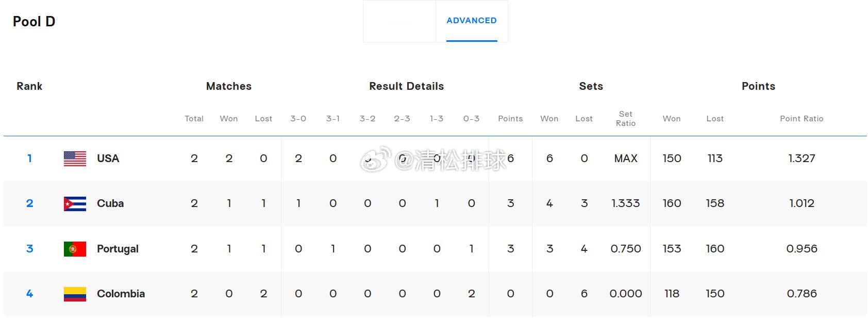Select the blank tab beside ADVANCED
This screenshot has height=318, width=868.
point(399,21)
